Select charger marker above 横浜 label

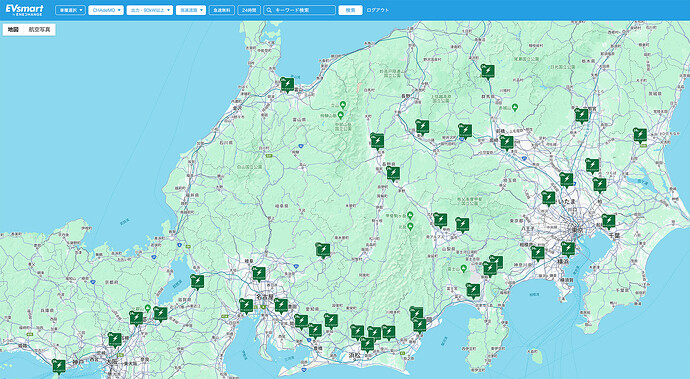[x=568, y=249]
